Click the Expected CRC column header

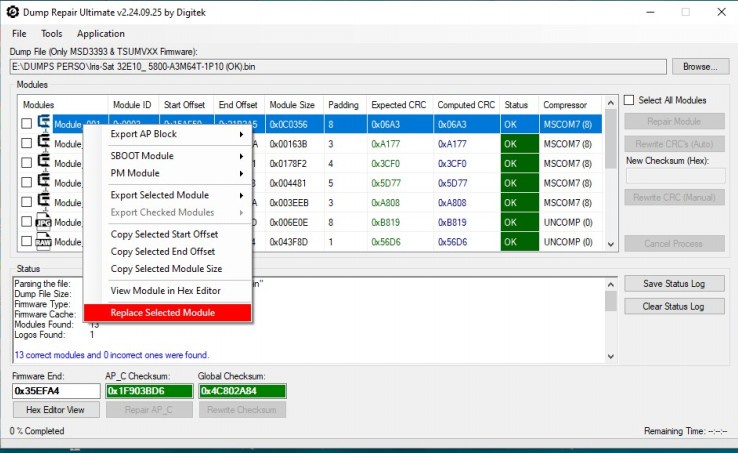399,105
